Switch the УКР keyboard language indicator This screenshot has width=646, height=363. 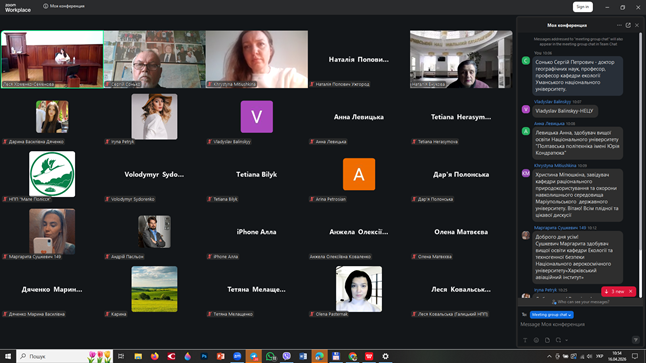[599, 356]
